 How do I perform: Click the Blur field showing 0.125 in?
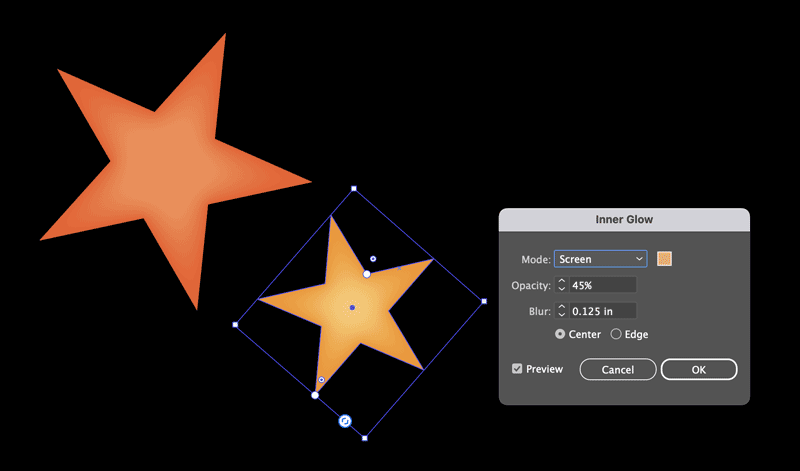tap(603, 311)
